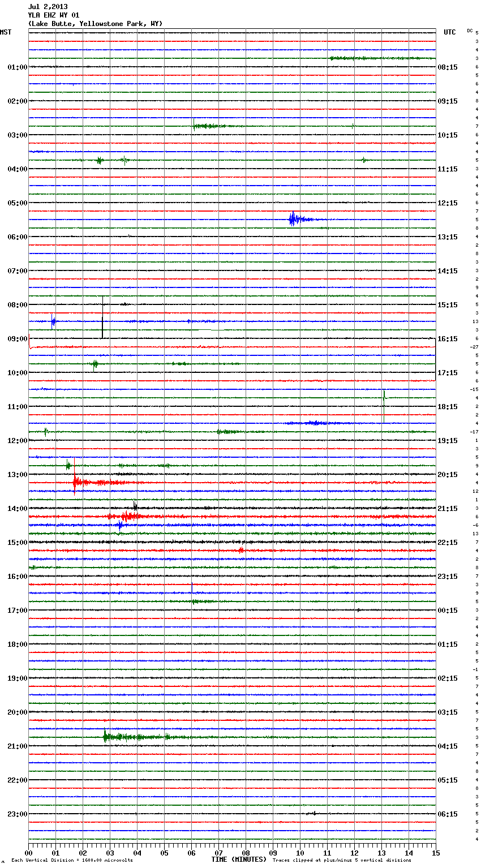Viewport: 481px width, 868px height.
Task: Select the '16:00' MST hour label
Action: tap(18, 577)
